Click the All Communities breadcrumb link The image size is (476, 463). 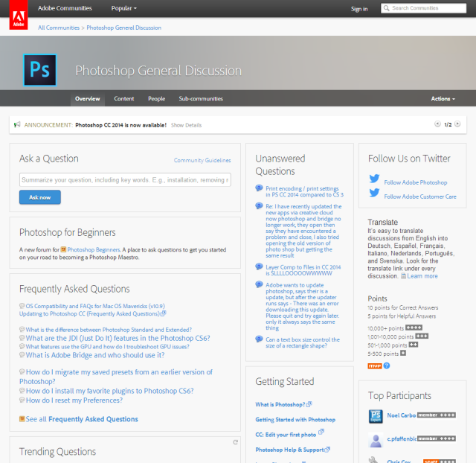[59, 28]
